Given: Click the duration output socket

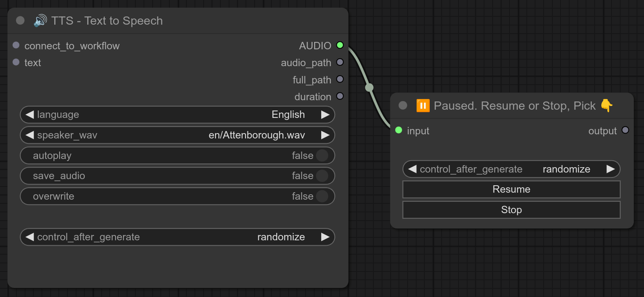Looking at the screenshot, I should [x=340, y=97].
